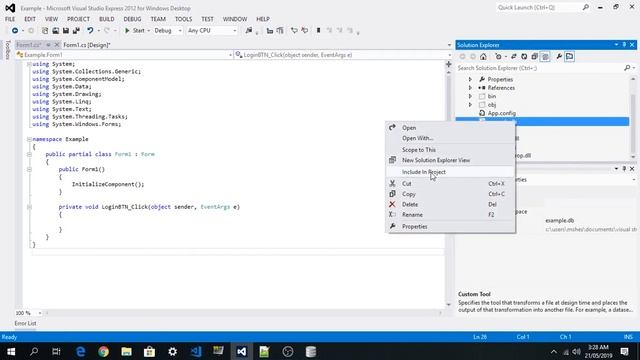Image resolution: width=640 pixels, height=360 pixels.
Task: Expand the References node in Solution Explorer
Action: tap(470, 88)
